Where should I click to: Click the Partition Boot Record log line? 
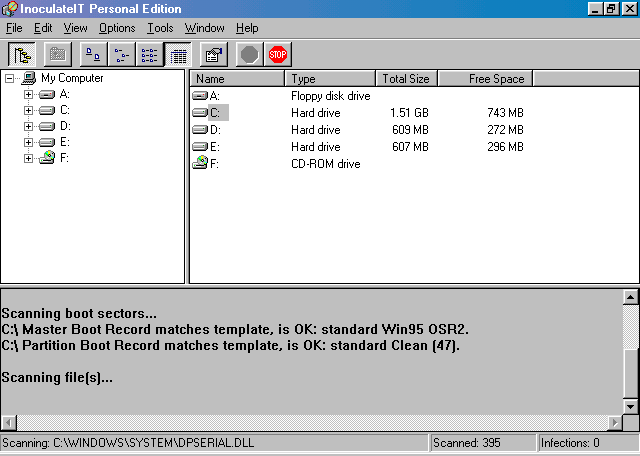coord(231,345)
